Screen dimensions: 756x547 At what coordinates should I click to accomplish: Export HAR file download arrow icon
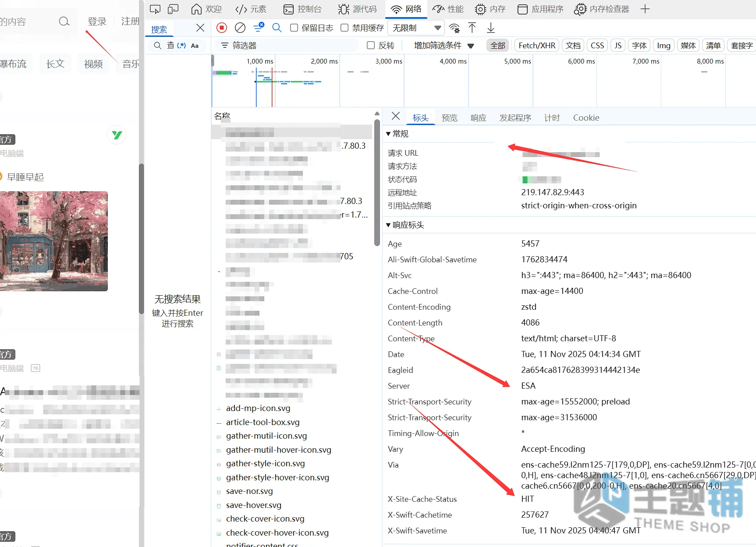(x=491, y=28)
